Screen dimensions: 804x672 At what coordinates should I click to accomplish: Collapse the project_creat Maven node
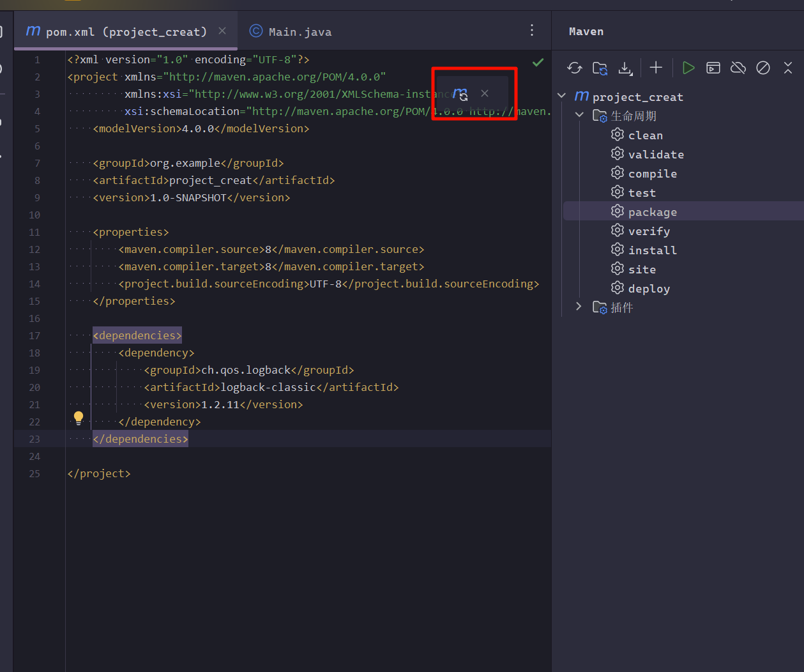coord(562,96)
